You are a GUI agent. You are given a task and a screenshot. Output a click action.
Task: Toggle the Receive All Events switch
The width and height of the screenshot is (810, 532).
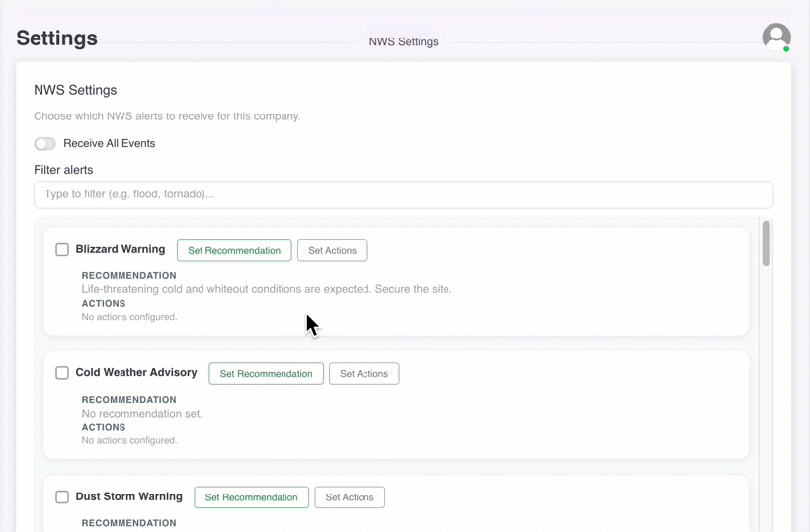45,144
